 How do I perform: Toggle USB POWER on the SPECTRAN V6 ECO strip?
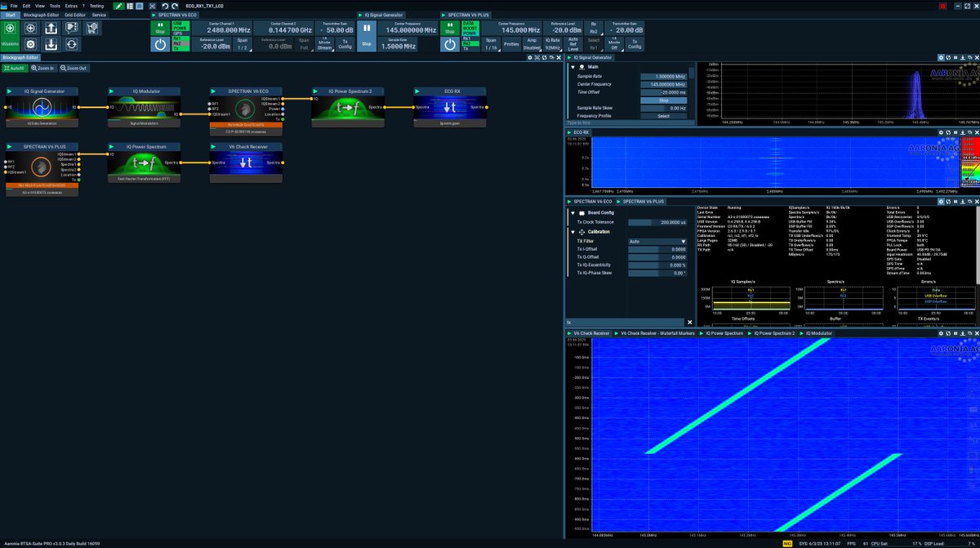coord(180,26)
